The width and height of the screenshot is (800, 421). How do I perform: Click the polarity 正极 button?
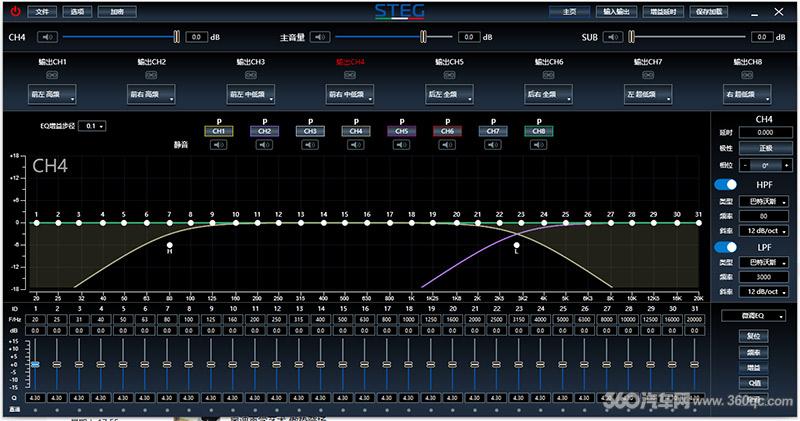point(764,148)
